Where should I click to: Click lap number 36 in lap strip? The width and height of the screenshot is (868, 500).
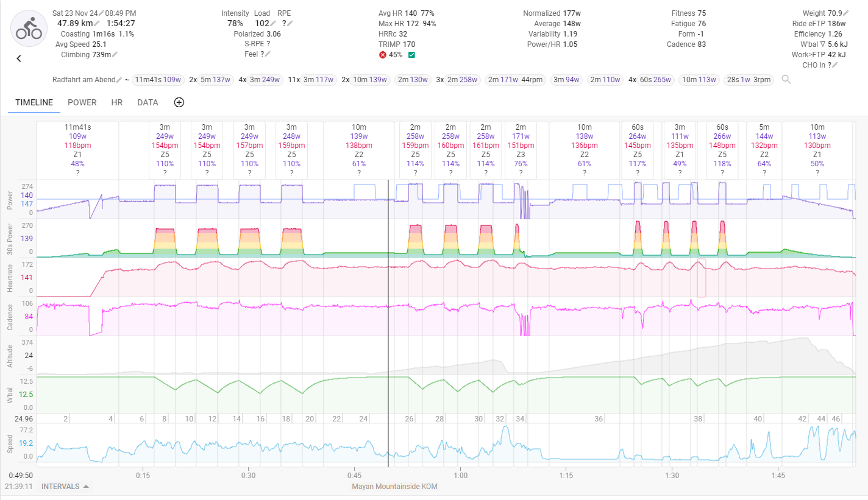599,419
